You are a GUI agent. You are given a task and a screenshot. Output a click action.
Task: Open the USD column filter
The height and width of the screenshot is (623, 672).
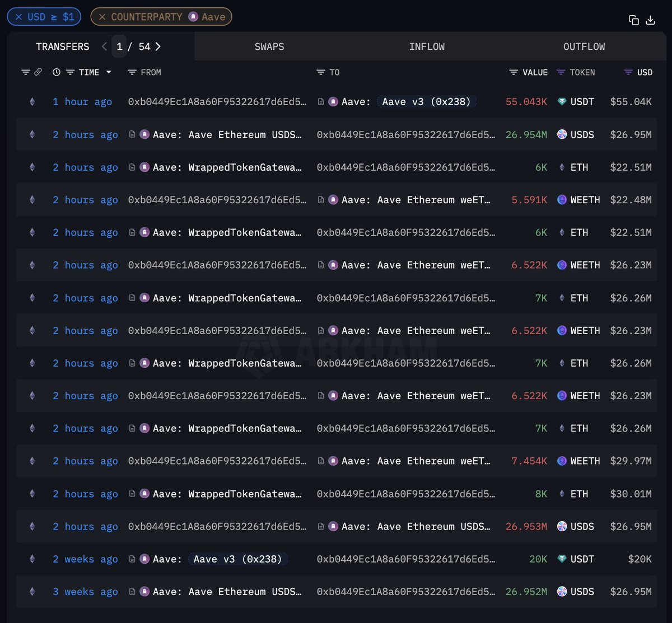pyautogui.click(x=628, y=72)
